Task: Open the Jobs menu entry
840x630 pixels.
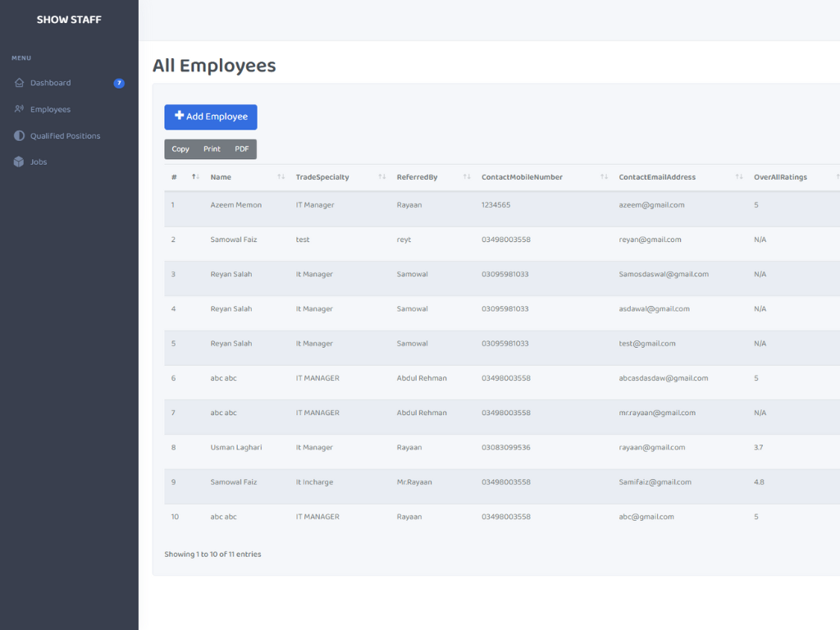Action: point(39,162)
